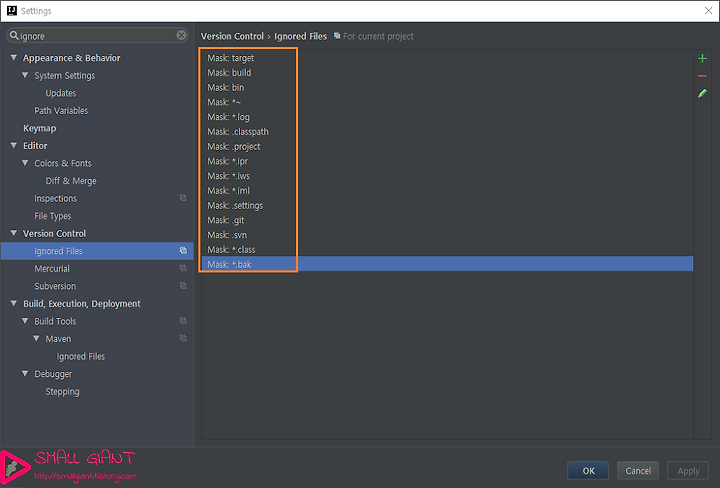720x488 pixels.
Task: Click OK to confirm settings
Action: [588, 471]
